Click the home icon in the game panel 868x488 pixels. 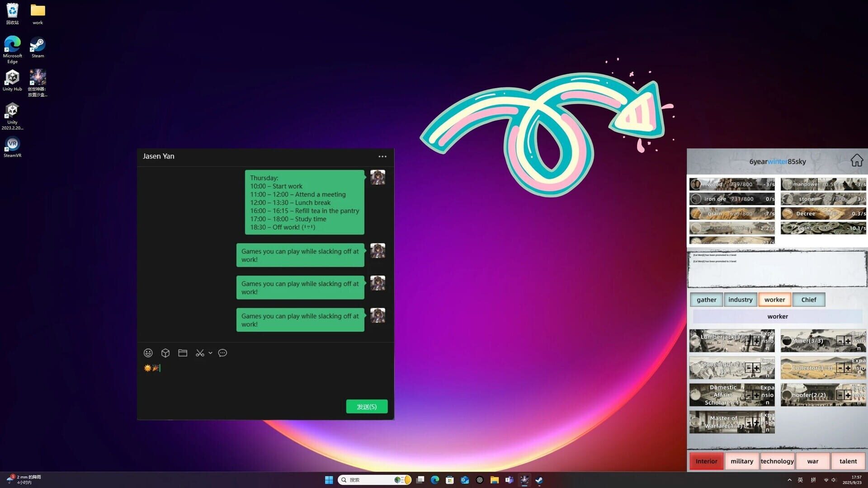[x=858, y=160]
